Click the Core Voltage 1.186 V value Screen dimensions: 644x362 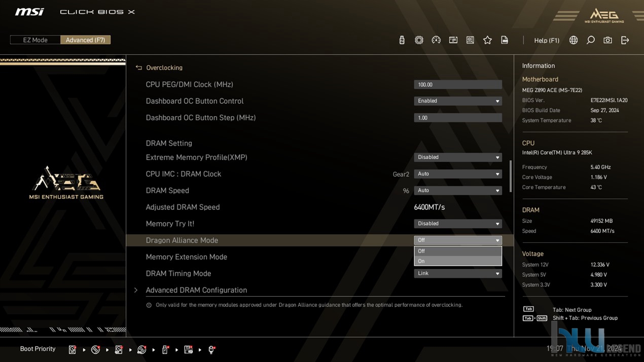click(x=599, y=177)
